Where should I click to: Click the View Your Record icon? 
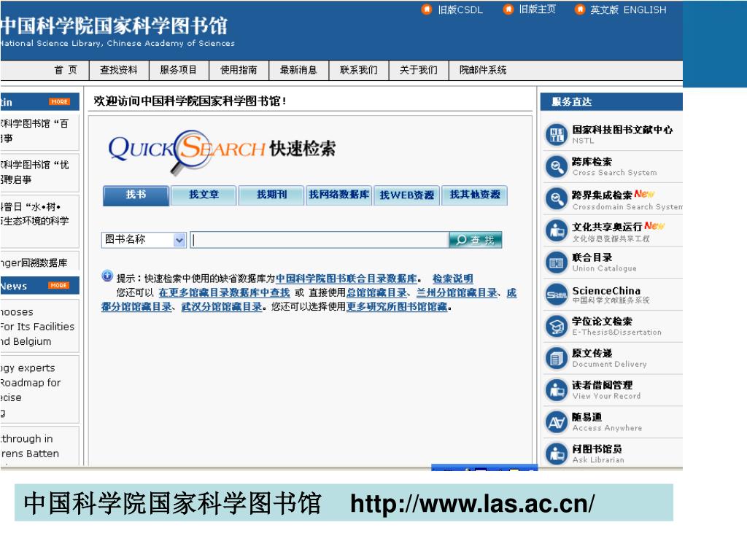point(556,390)
